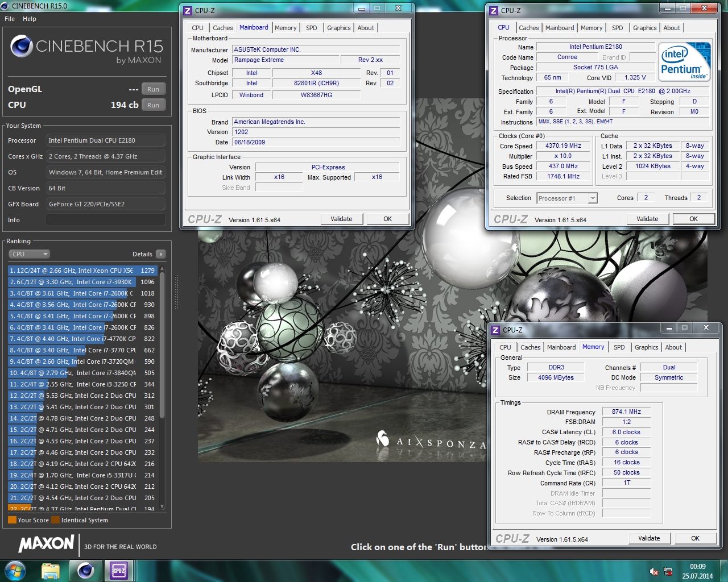728x582 pixels.
Task: Click the CPU-Z Mainboard window title icon
Action: click(188, 10)
